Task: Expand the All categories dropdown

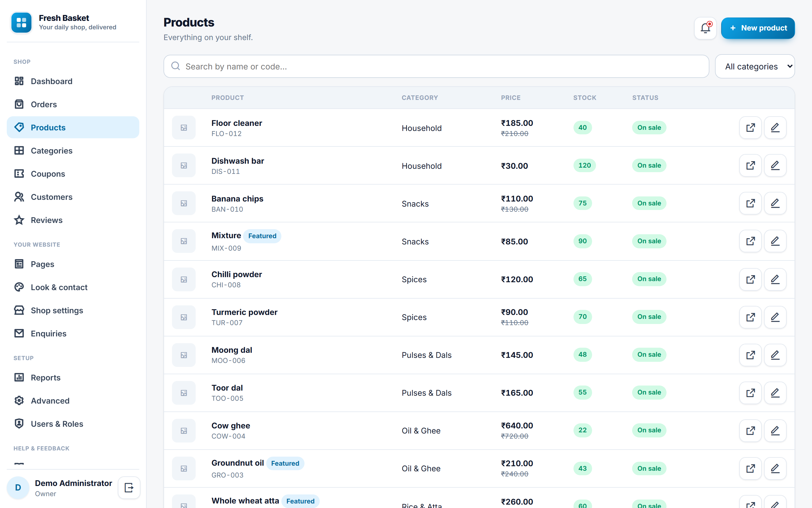Action: 754,67
